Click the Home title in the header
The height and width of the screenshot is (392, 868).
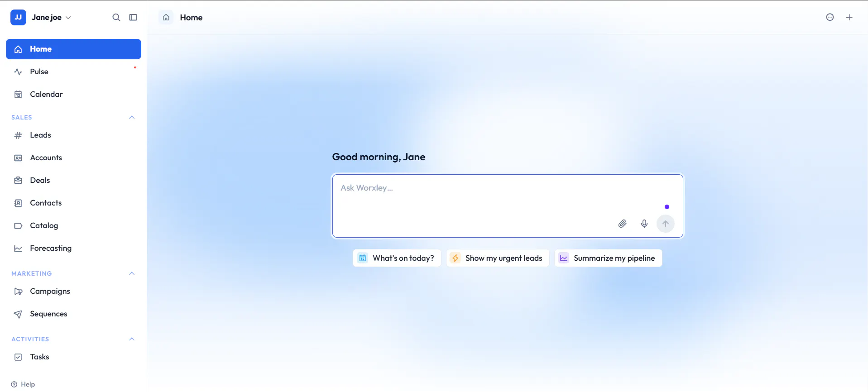pos(191,17)
